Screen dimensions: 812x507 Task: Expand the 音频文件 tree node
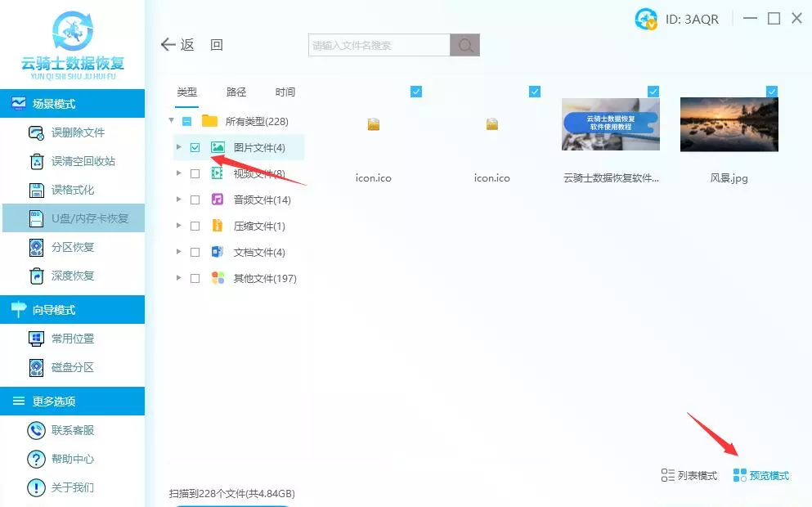[178, 200]
